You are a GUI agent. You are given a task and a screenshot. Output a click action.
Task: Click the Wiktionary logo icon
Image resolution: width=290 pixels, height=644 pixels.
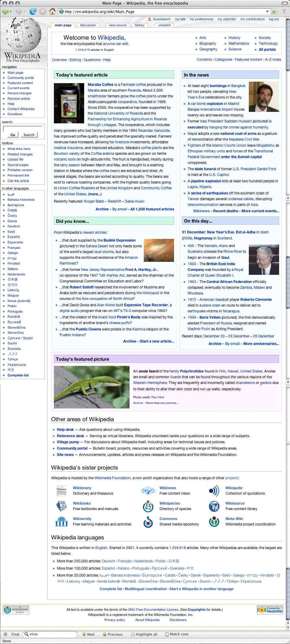[61, 491]
